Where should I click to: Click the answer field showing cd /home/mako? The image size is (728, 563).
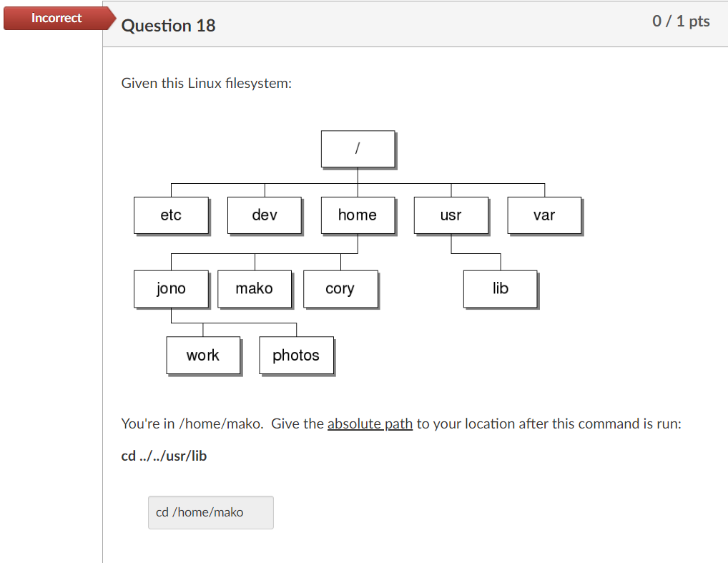[210, 512]
